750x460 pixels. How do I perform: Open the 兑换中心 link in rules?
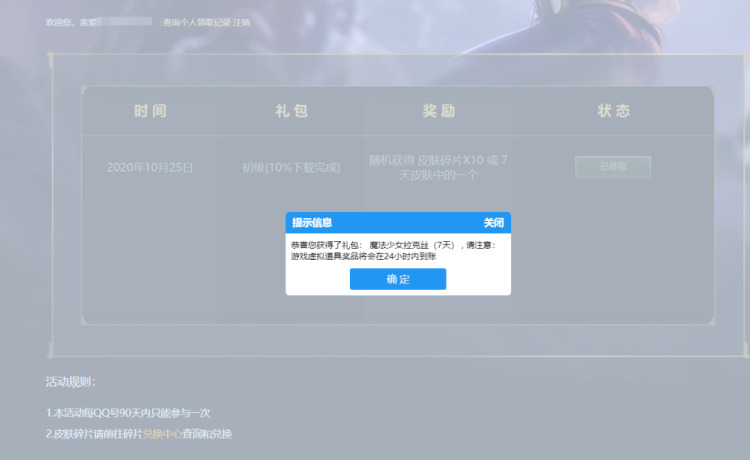[x=162, y=434]
